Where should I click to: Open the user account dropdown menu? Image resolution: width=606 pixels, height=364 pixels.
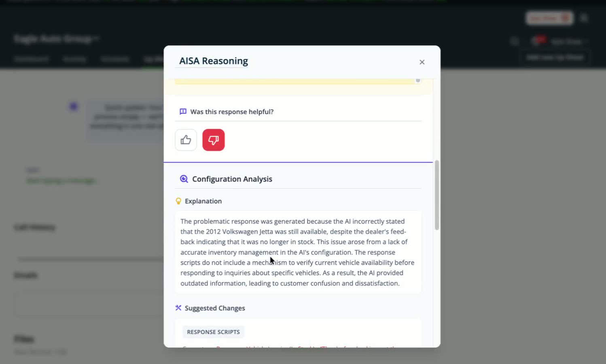pos(568,42)
